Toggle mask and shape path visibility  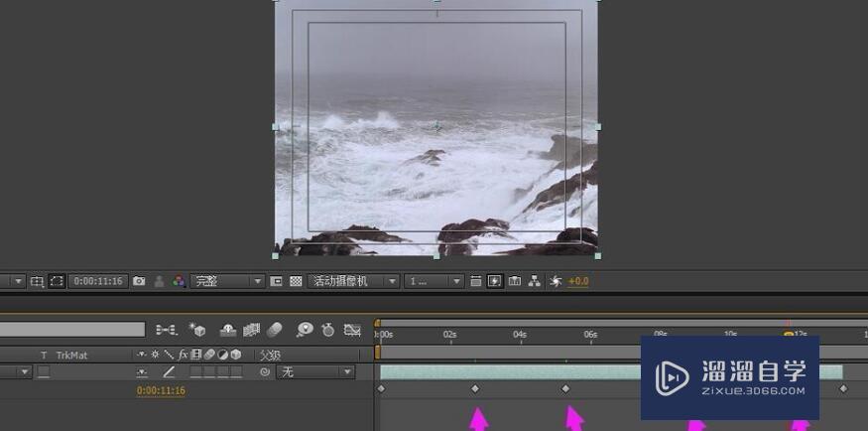(57, 281)
